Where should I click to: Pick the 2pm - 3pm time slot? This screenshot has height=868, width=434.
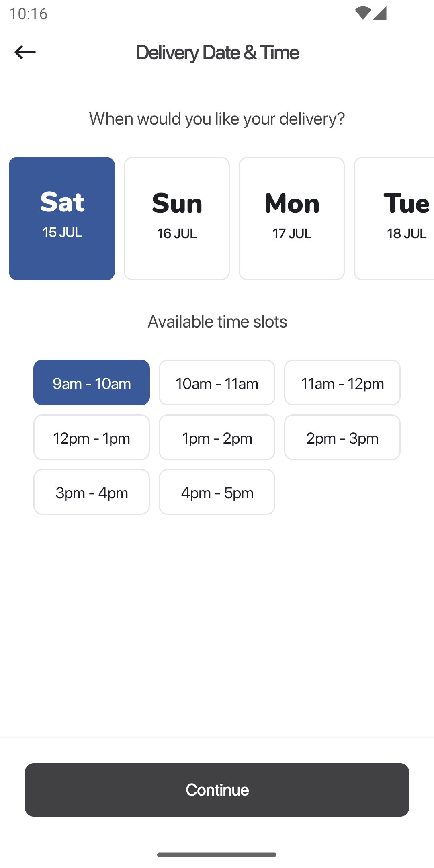coord(342,437)
